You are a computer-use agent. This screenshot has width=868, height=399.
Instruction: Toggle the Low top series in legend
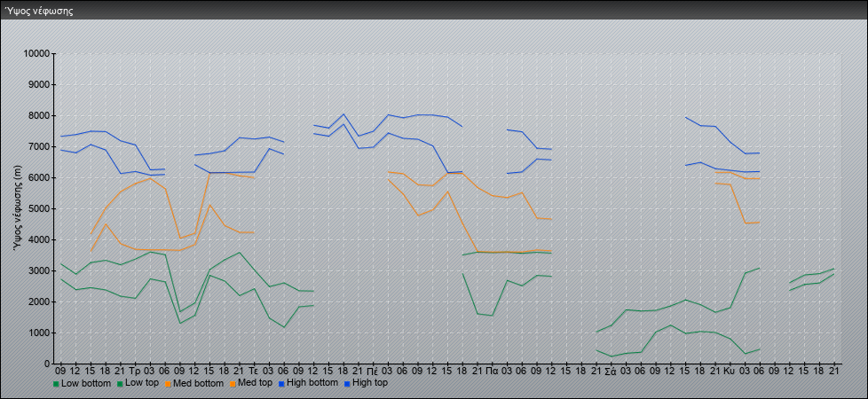[138, 383]
